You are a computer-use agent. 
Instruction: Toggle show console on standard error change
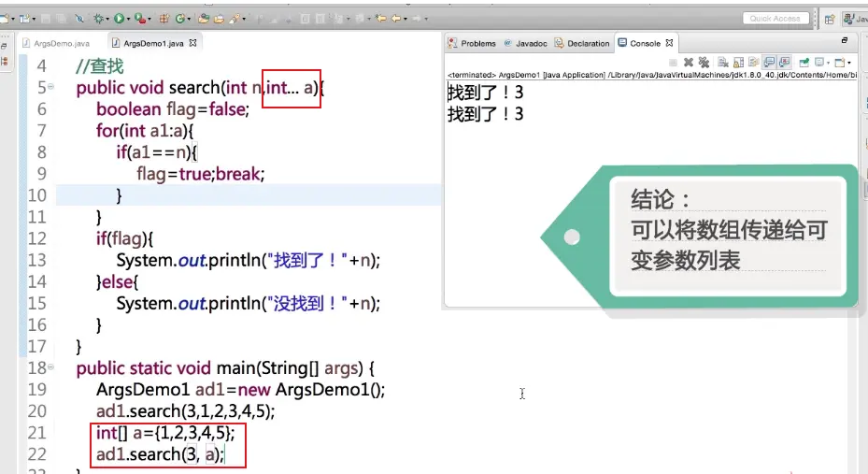pos(785,63)
